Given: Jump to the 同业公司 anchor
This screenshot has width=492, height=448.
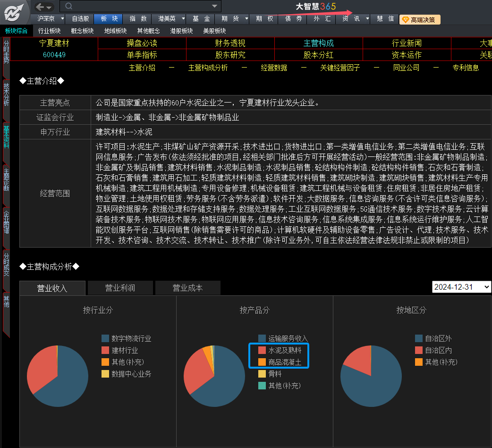Looking at the screenshot, I should tap(406, 68).
